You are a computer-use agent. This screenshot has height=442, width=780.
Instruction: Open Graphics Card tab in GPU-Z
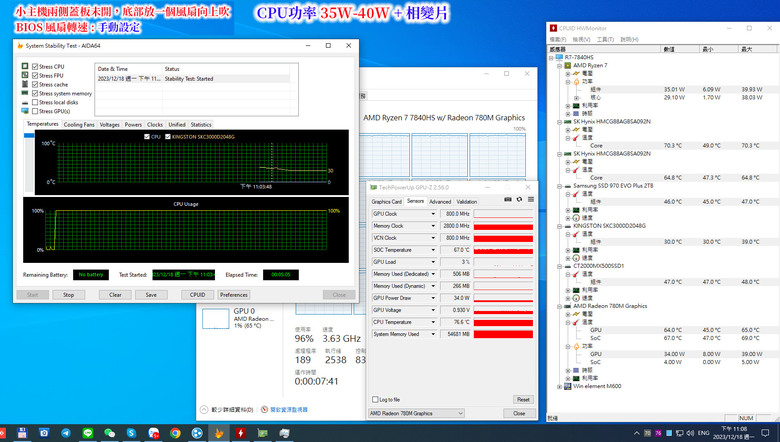click(x=386, y=201)
